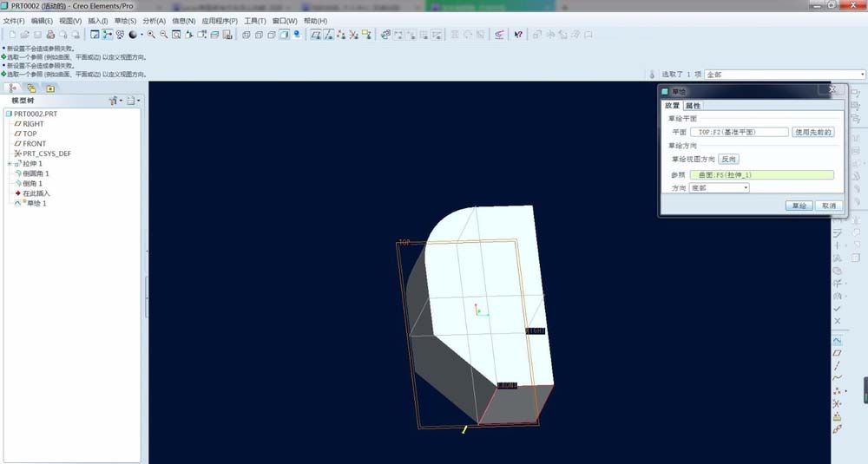
Task: Select the Coordinate System tool icon
Action: click(837, 403)
